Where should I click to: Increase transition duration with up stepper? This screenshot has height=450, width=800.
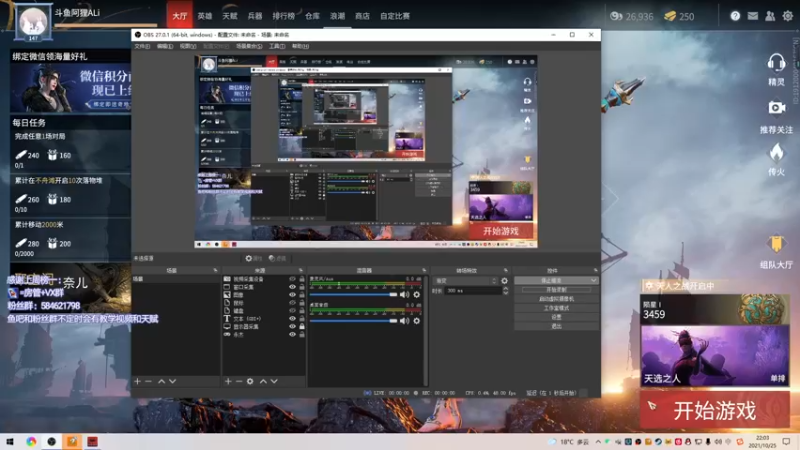[505, 288]
